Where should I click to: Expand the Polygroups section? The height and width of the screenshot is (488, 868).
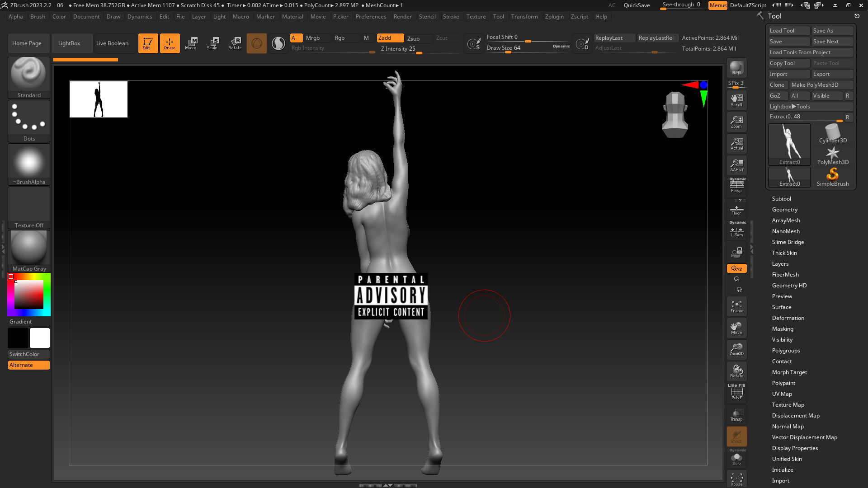pyautogui.click(x=786, y=351)
